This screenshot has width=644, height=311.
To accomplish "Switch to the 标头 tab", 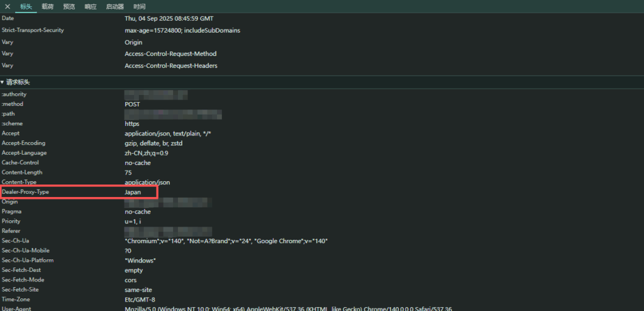I will coord(26,6).
